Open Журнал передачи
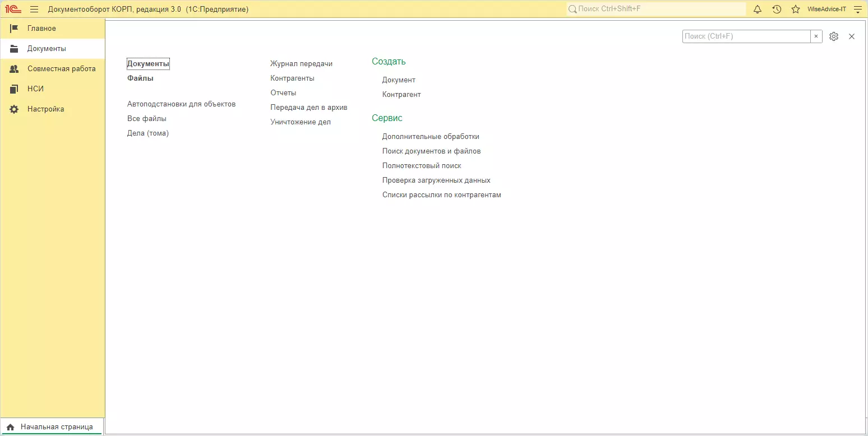Image resolution: width=868 pixels, height=436 pixels. click(301, 64)
